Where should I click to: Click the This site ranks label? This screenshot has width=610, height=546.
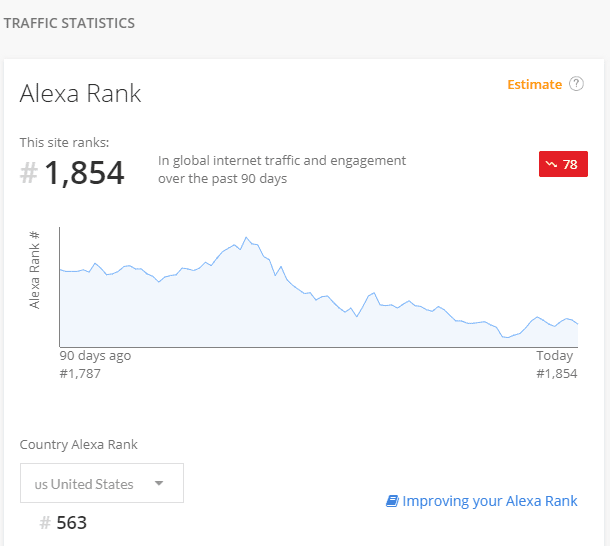pos(65,142)
